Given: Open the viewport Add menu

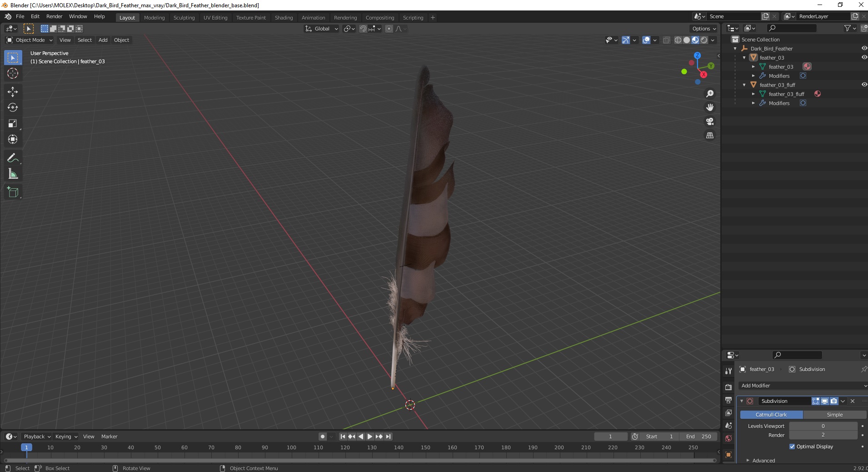Looking at the screenshot, I should click(x=103, y=40).
